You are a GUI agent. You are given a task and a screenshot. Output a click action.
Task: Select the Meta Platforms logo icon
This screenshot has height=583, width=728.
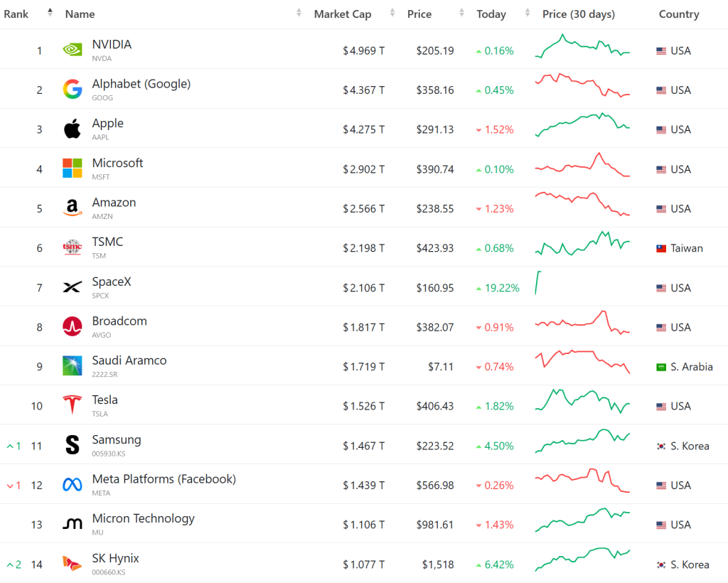coord(73,485)
